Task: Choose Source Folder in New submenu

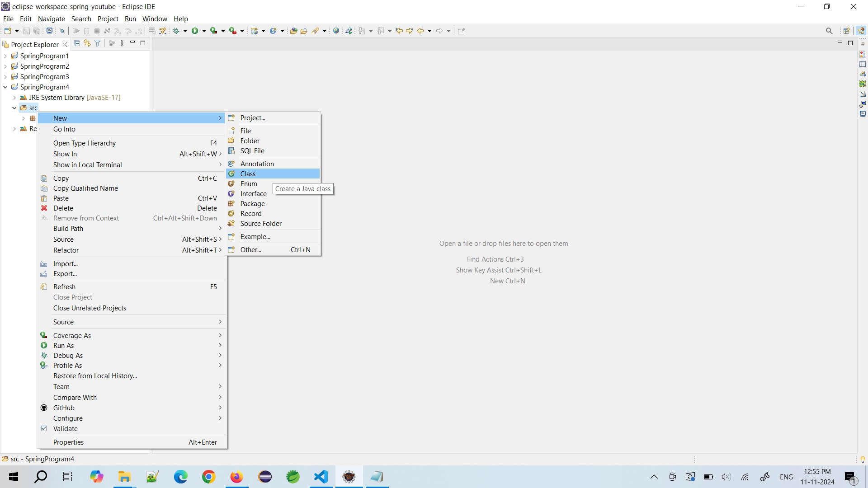Action: coord(273,224)
